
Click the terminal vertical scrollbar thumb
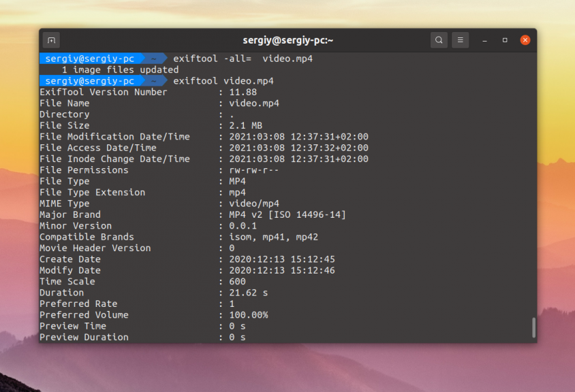pos(533,327)
